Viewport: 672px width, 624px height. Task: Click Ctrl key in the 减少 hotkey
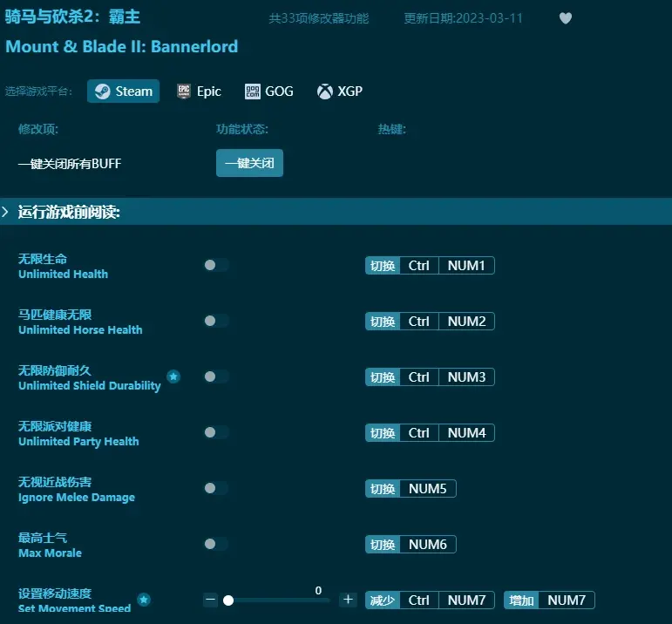pos(419,600)
